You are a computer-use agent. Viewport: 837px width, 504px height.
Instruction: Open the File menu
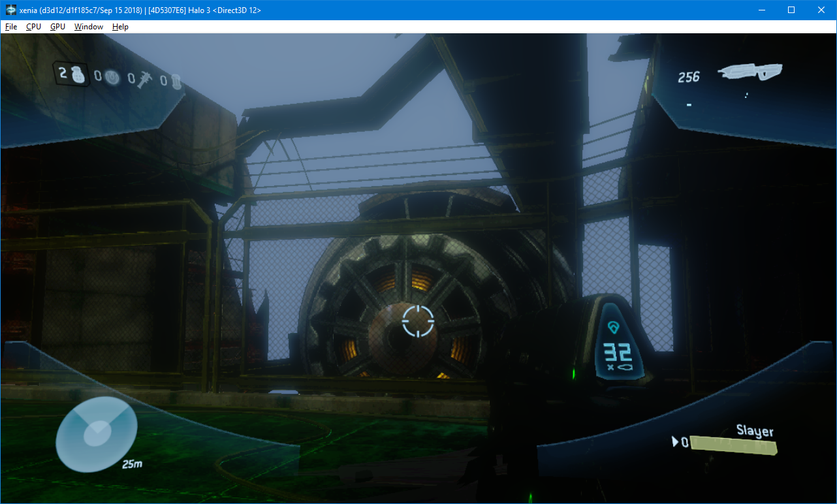(x=11, y=27)
